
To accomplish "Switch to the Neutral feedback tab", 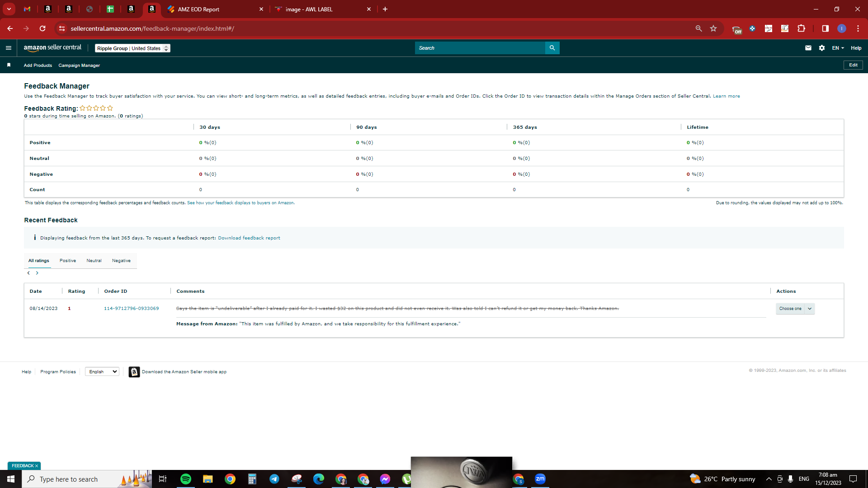I will pos(94,261).
